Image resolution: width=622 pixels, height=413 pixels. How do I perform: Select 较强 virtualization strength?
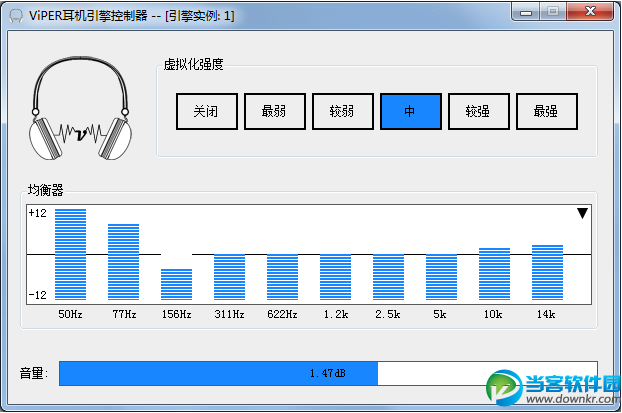pos(479,111)
